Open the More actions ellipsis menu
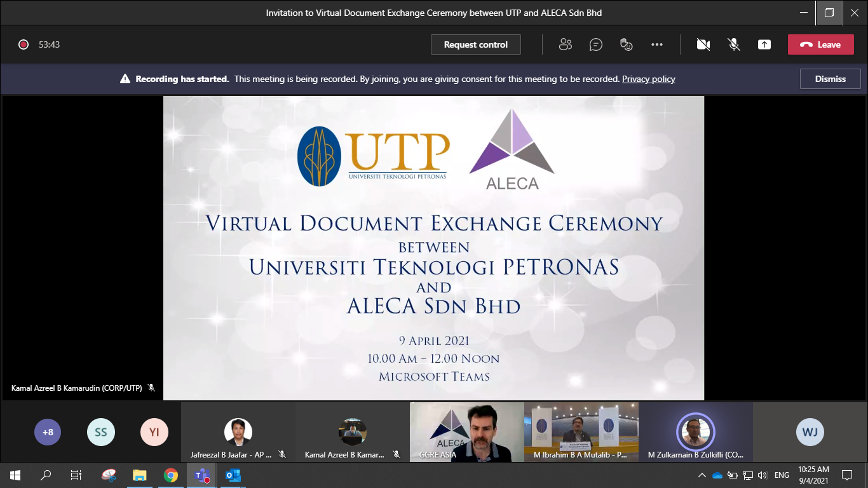 point(657,44)
